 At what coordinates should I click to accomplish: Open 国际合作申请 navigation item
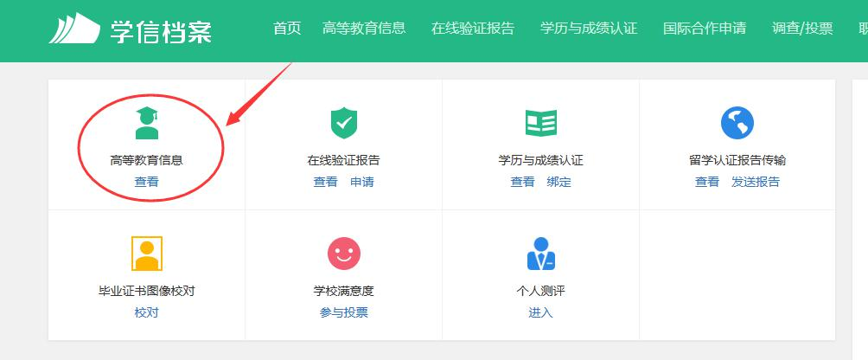pos(705,29)
